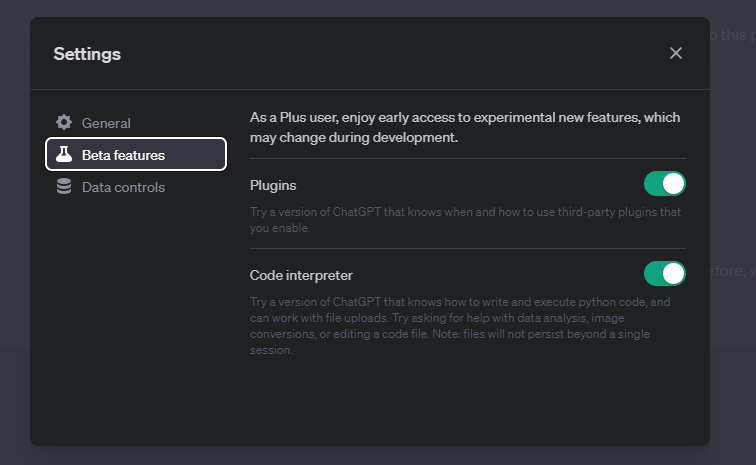Select the Beta features tab
Screen dimensions: 756x465
pyautogui.click(x=136, y=154)
